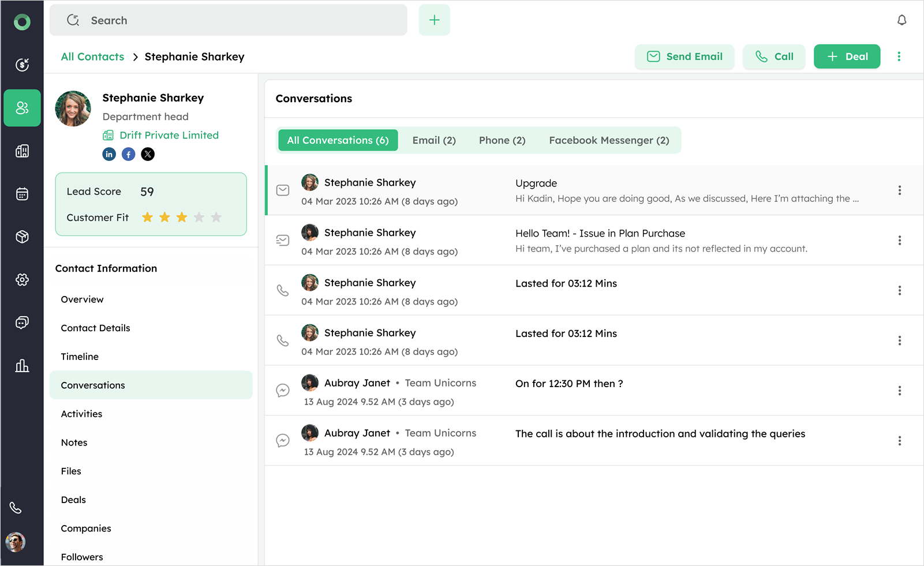Switch to the Email (2) tab

(x=434, y=140)
